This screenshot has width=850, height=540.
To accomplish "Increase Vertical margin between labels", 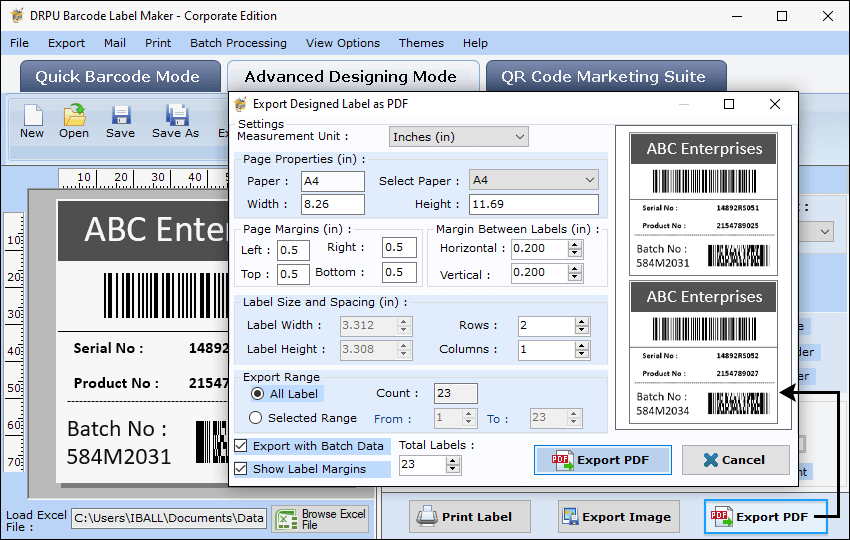I will (575, 269).
